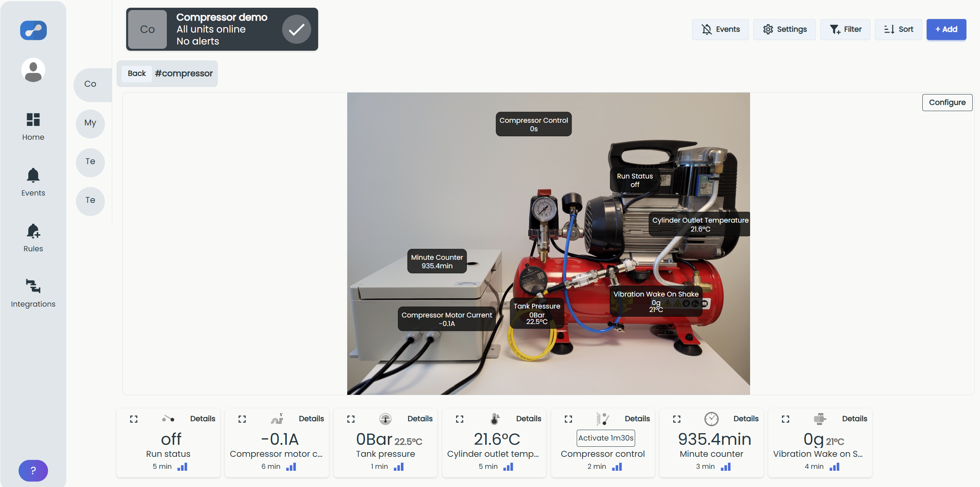Open the user profile avatar
The height and width of the screenshot is (487, 980).
click(33, 70)
